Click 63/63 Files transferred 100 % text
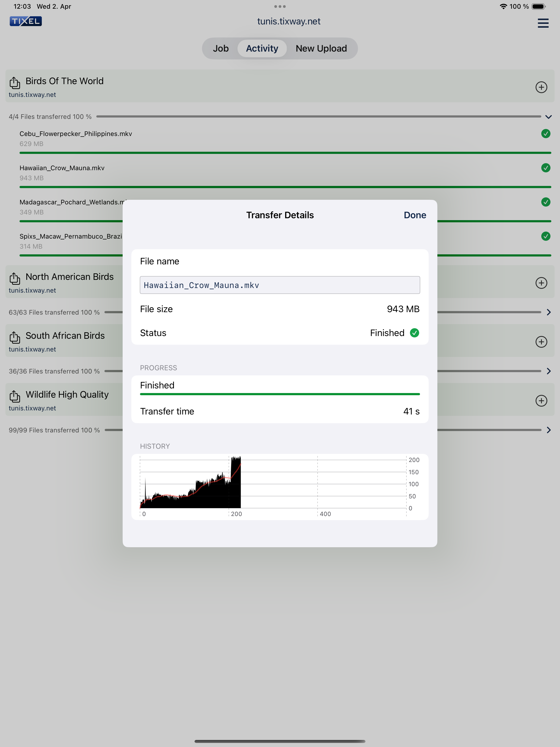This screenshot has height=747, width=560. coord(54,312)
